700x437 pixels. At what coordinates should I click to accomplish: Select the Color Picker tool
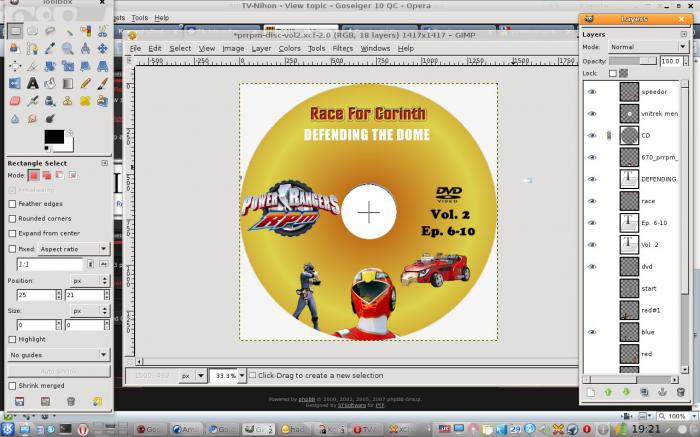pos(50,48)
